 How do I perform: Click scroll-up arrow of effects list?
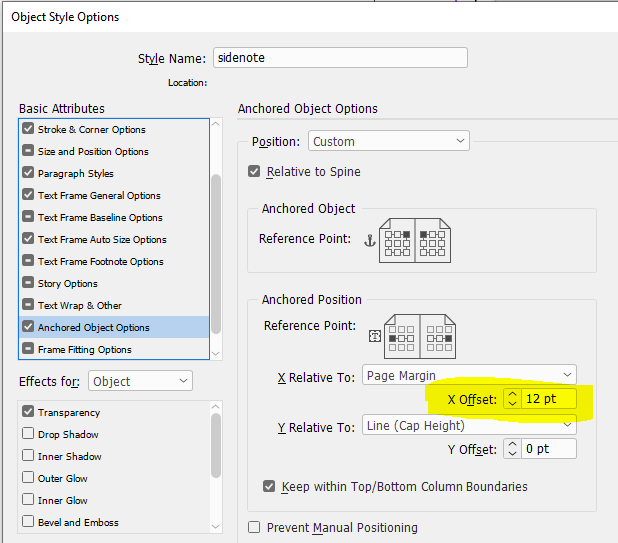216,407
